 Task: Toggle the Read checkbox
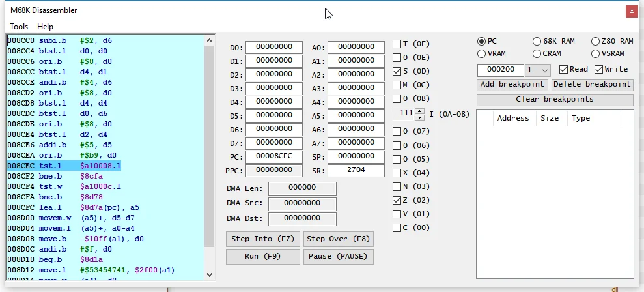563,70
